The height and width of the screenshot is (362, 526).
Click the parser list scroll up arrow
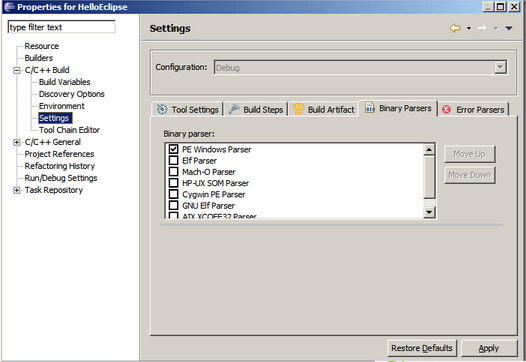click(x=429, y=149)
